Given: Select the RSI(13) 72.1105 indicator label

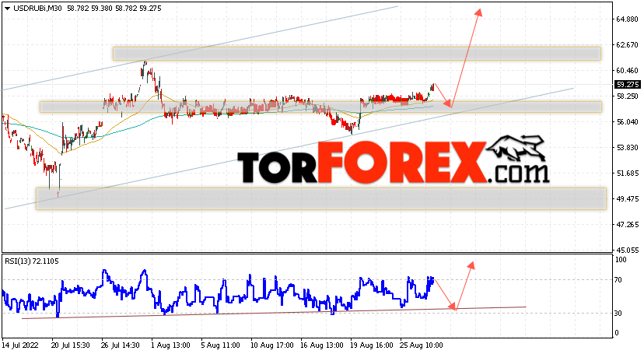Looking at the screenshot, I should [x=32, y=261].
